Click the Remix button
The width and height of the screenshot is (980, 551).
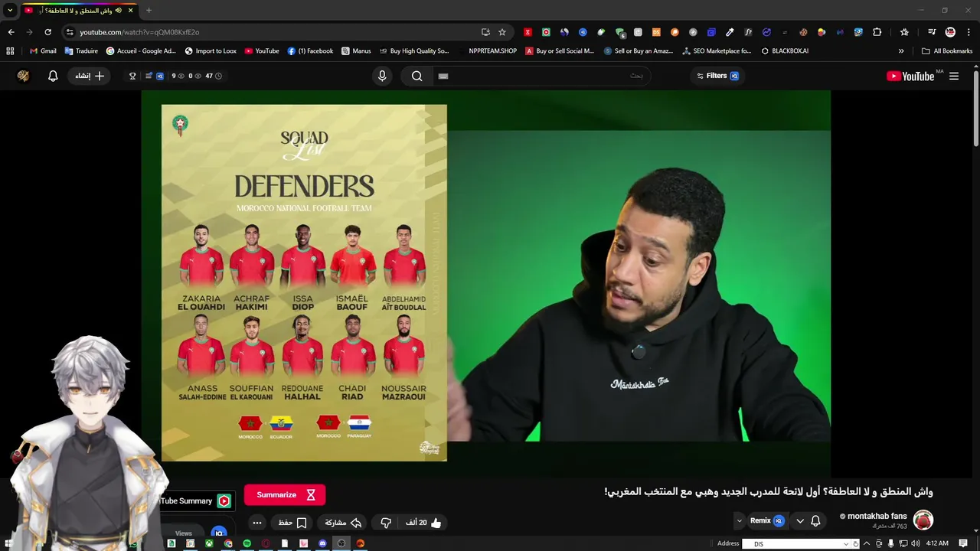766,520
